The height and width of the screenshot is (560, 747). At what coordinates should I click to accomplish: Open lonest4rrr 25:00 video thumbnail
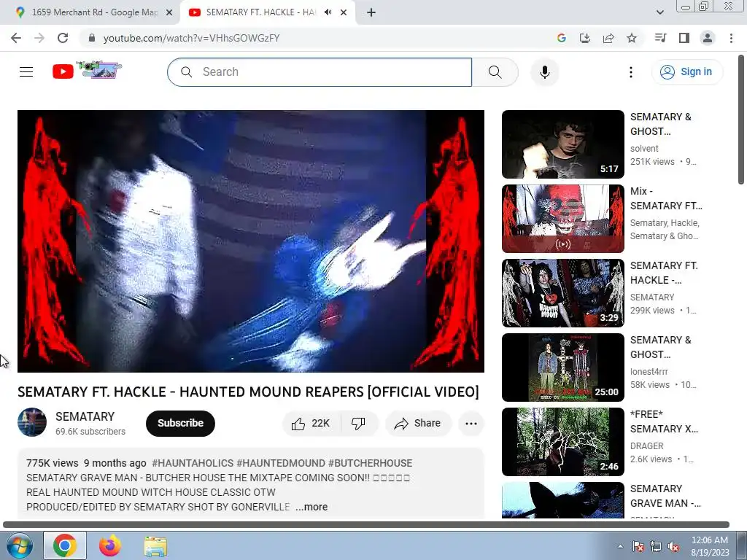click(x=562, y=367)
